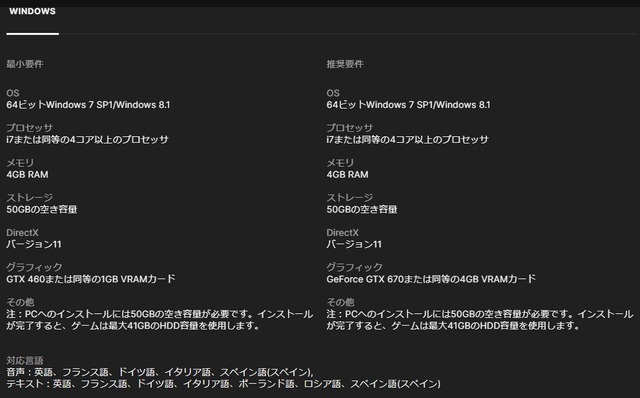Select 50GBの空き容量 in minimum column
Image resolution: width=640 pixels, height=398 pixels.
pyautogui.click(x=42, y=209)
